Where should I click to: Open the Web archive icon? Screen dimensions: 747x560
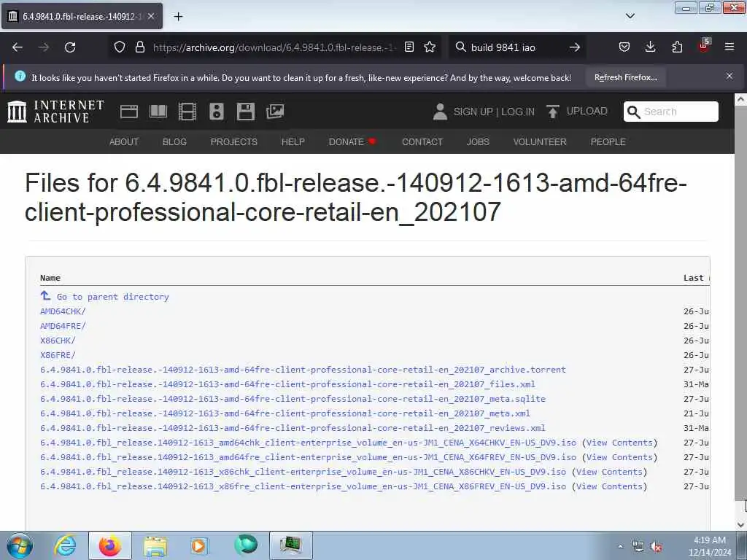129,112
